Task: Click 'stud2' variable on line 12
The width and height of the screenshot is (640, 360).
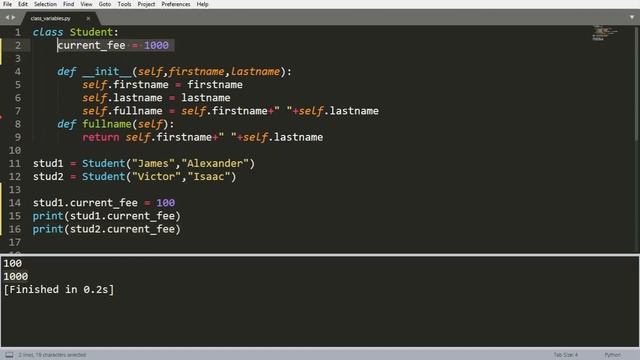Action: pyautogui.click(x=48, y=177)
